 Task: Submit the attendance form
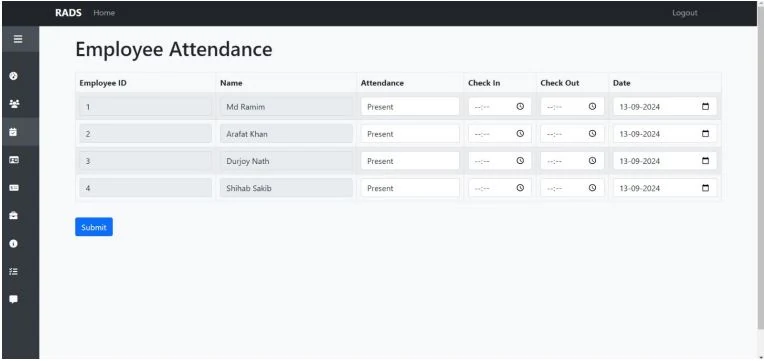[x=94, y=227]
